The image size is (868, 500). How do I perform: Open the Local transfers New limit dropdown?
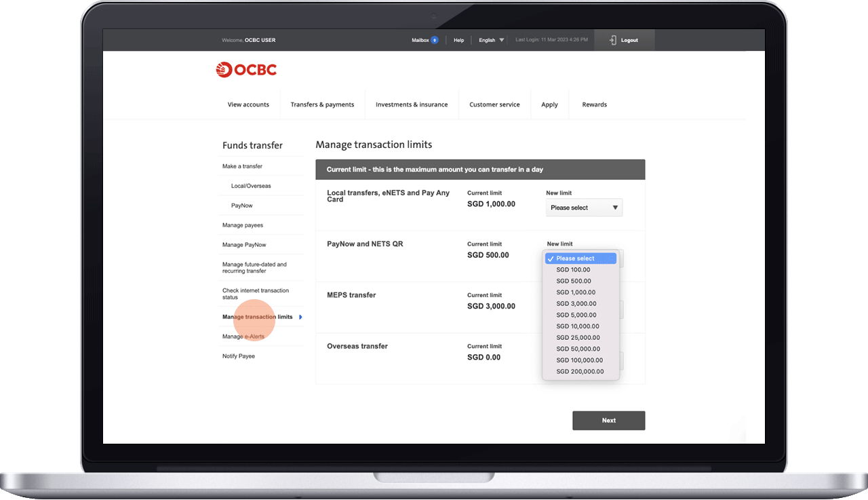[x=584, y=208]
